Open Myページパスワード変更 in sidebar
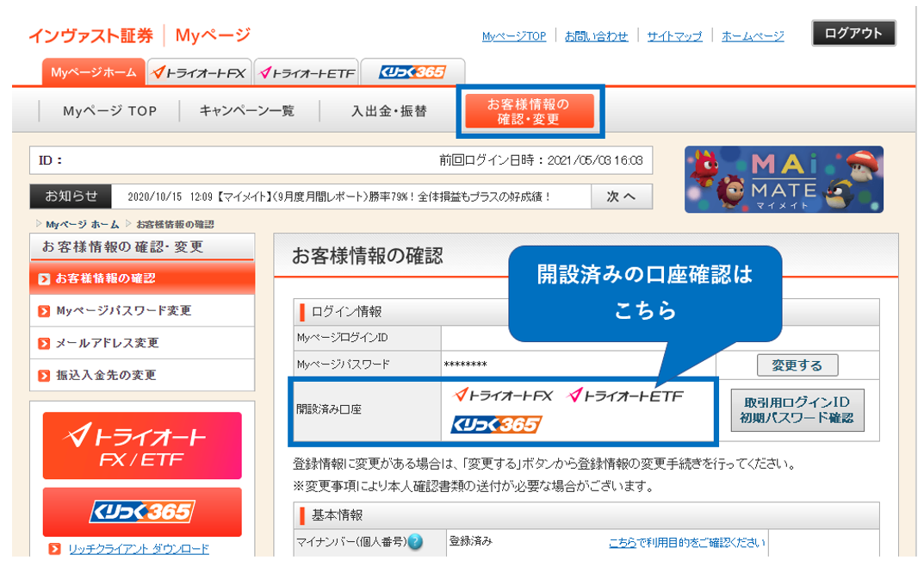 click(x=142, y=310)
